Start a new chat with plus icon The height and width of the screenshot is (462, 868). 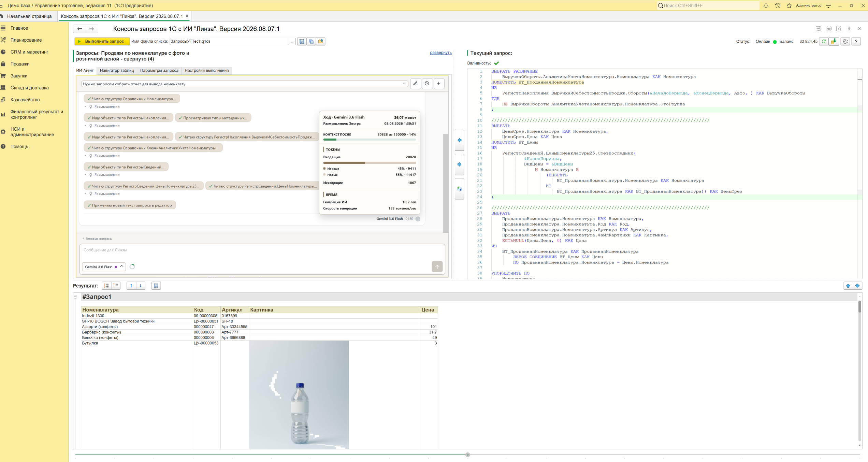pyautogui.click(x=439, y=84)
